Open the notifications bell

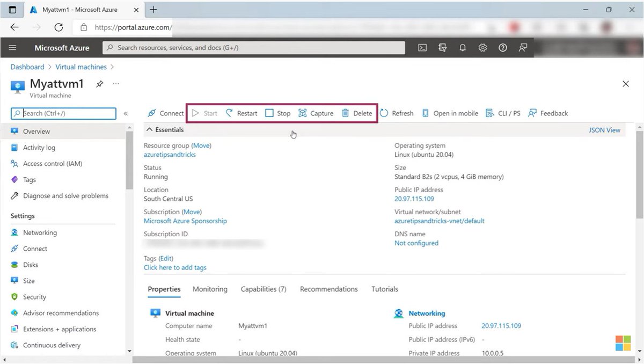(x=463, y=48)
